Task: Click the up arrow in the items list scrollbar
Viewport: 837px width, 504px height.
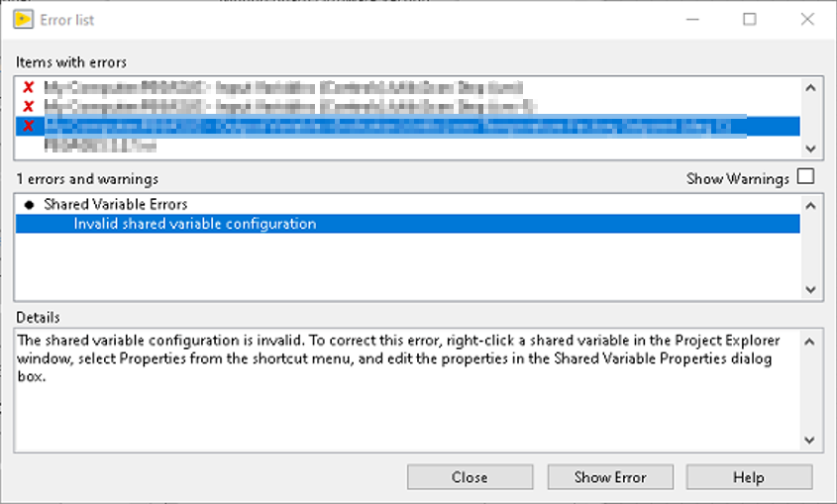Action: 810,88
